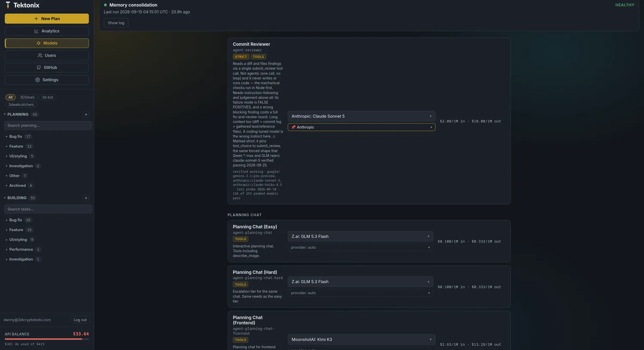Filter by the 3dwebcatchers project chip
644x350 pixels.
pyautogui.click(x=21, y=105)
